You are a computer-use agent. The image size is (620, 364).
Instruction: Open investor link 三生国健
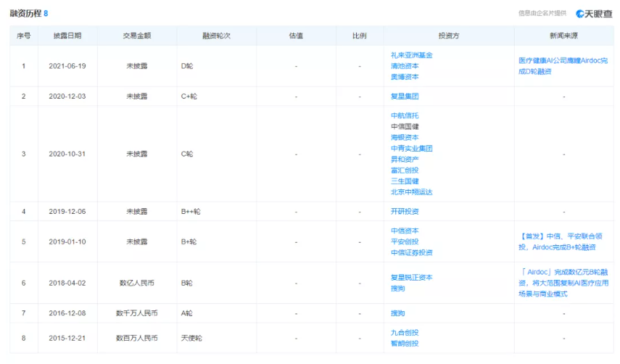coord(405,181)
